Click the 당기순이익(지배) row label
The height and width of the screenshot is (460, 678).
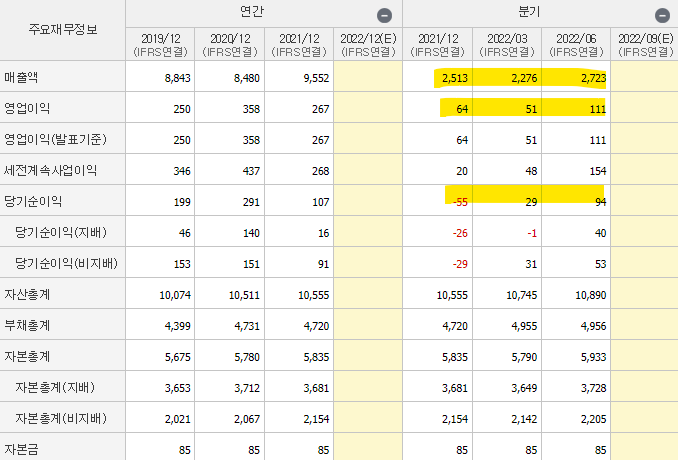[x=61, y=233]
